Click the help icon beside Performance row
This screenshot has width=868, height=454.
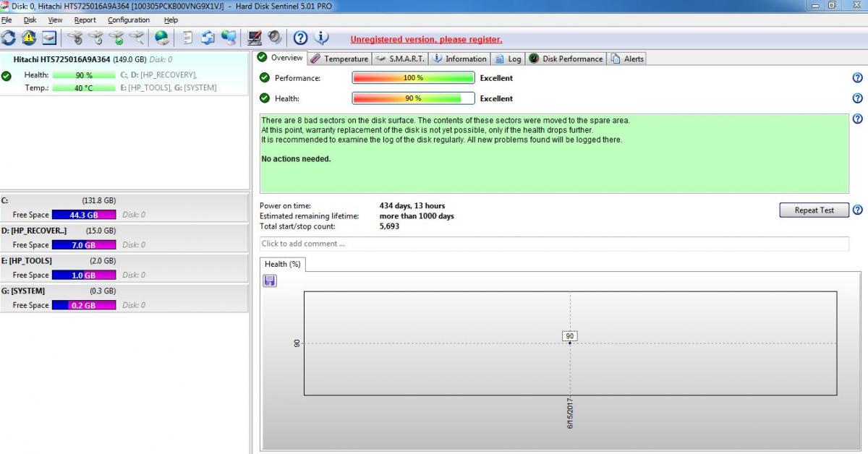tap(858, 78)
